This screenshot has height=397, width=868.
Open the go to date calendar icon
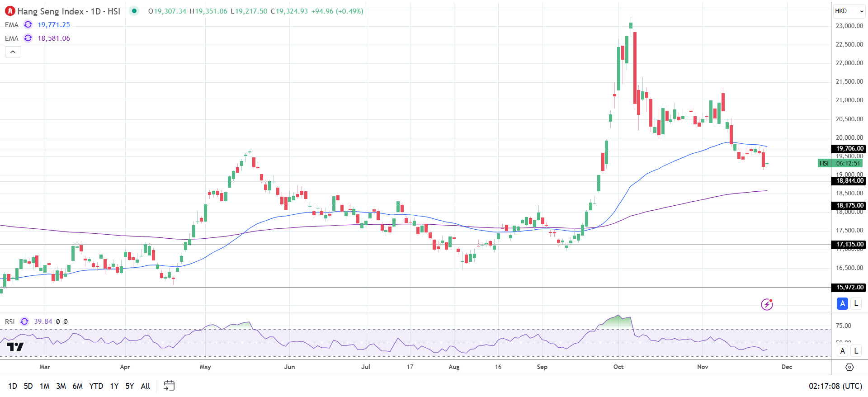pos(169,386)
